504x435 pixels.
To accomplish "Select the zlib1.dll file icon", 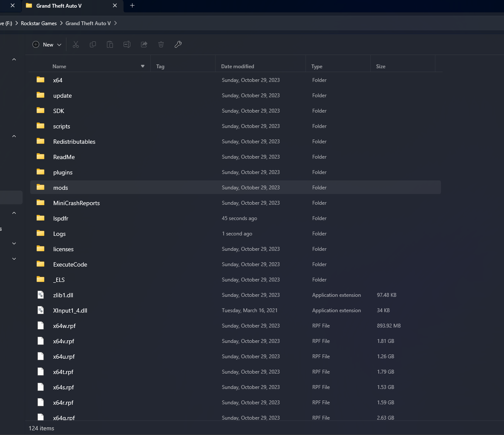I will click(40, 295).
